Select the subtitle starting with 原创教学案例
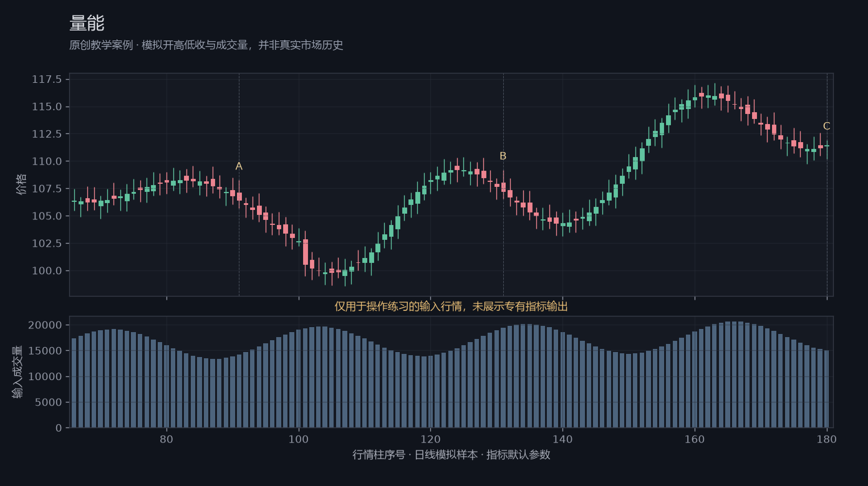Screen dimensions: 868x486 pos(206,45)
